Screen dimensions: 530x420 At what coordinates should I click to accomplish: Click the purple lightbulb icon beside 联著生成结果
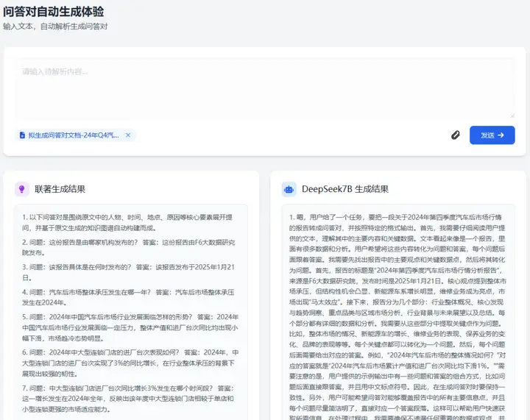(x=22, y=189)
